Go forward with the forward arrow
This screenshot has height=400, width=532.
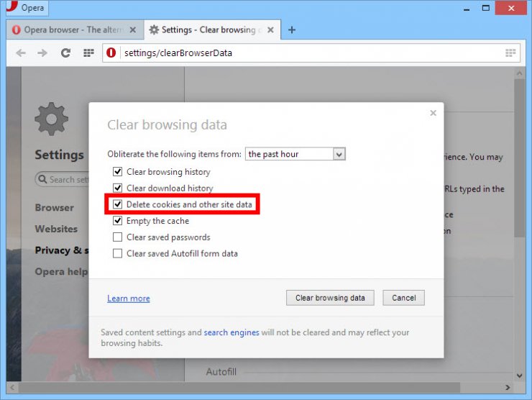42,53
